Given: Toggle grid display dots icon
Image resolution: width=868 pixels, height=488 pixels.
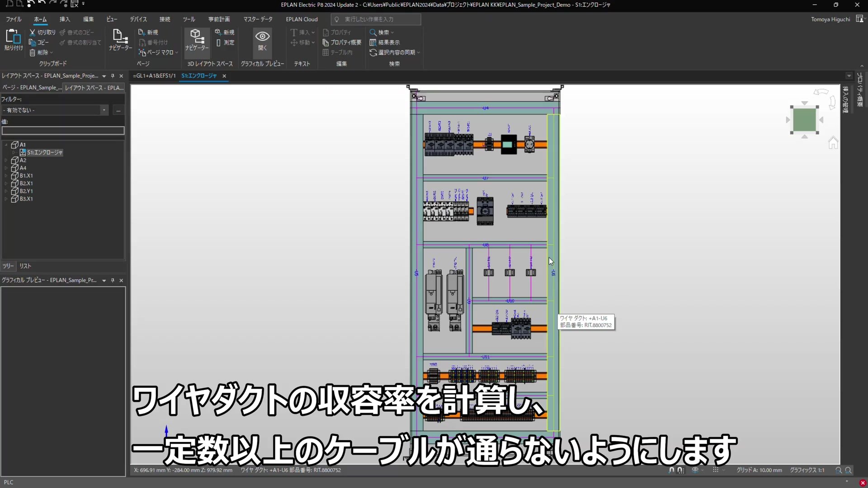Looking at the screenshot, I should coord(716,470).
